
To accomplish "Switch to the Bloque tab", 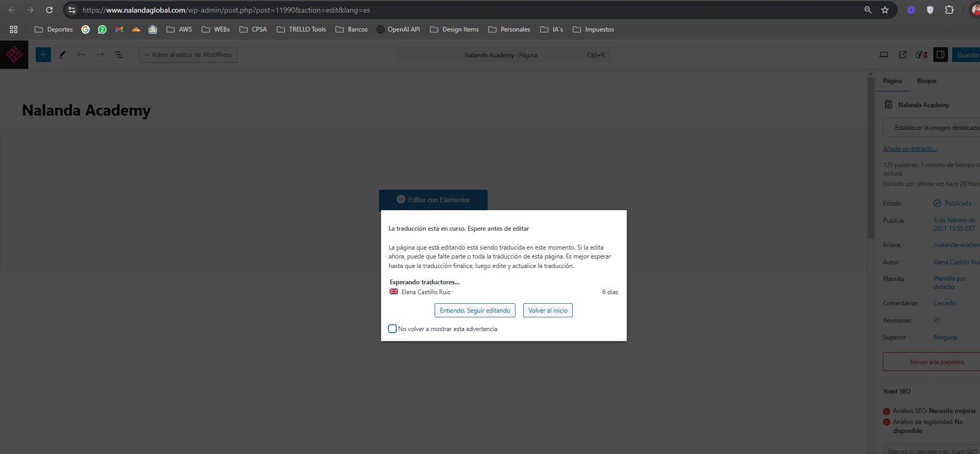I will pyautogui.click(x=926, y=81).
